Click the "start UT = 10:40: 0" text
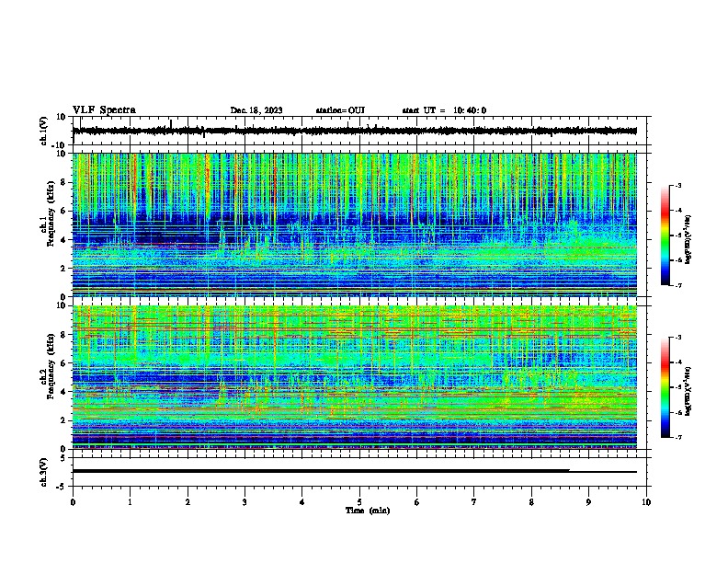Viewport: 728px width, 563px height. [x=444, y=110]
